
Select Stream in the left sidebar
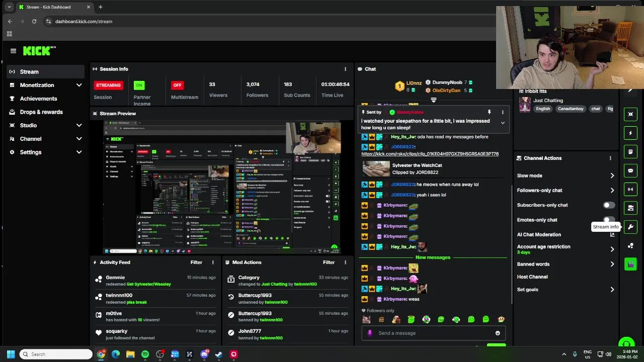(45, 72)
